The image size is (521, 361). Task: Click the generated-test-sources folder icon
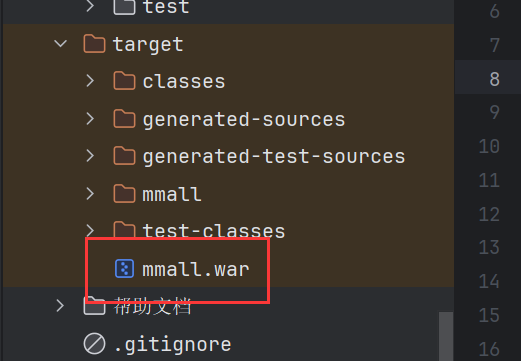[124, 156]
